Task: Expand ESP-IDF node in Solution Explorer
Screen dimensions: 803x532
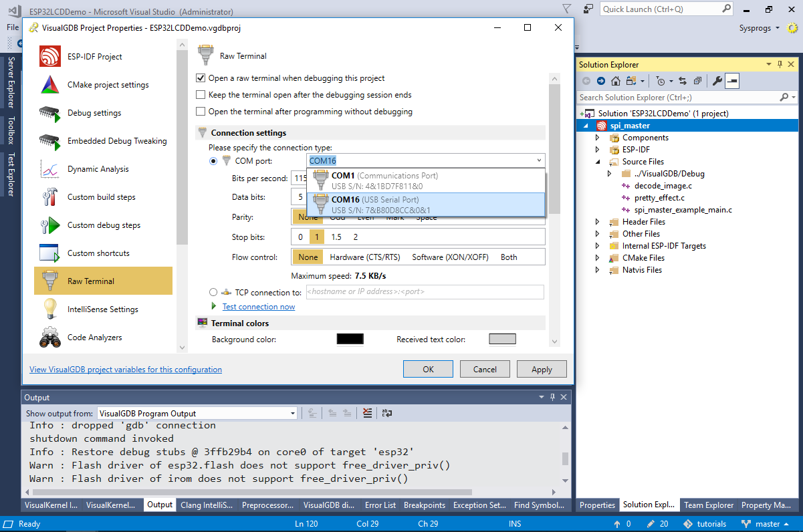Action: [x=598, y=150]
